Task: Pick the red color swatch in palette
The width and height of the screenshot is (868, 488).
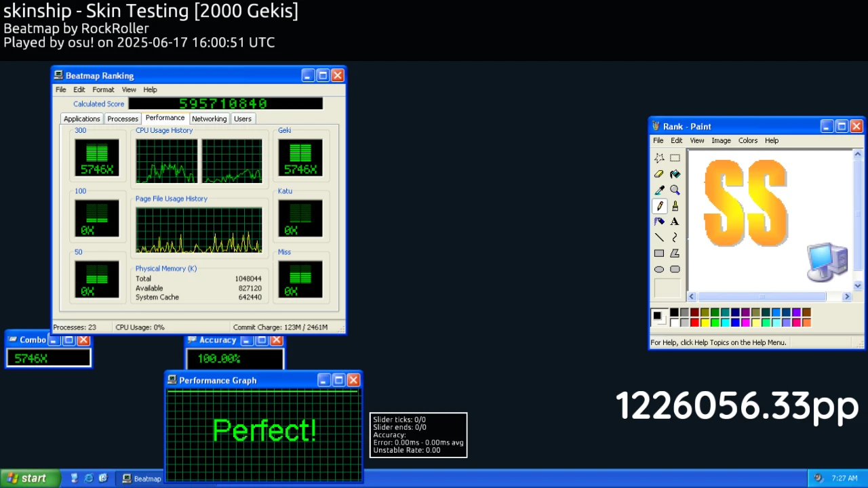Action: (x=694, y=322)
